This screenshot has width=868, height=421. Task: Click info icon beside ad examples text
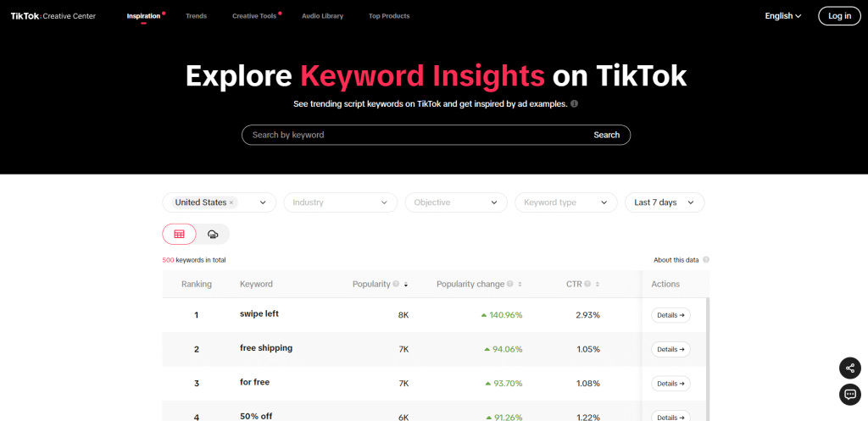click(x=574, y=103)
